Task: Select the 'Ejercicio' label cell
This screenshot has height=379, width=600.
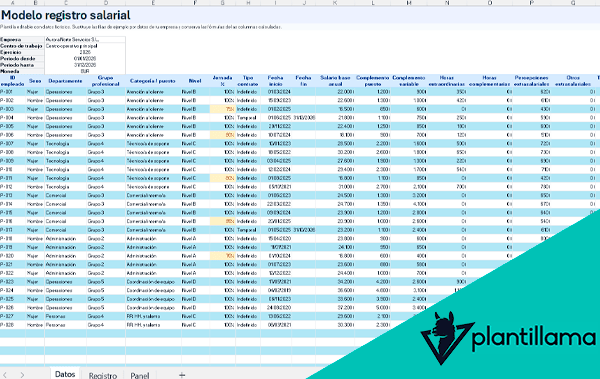Action: [x=22, y=52]
